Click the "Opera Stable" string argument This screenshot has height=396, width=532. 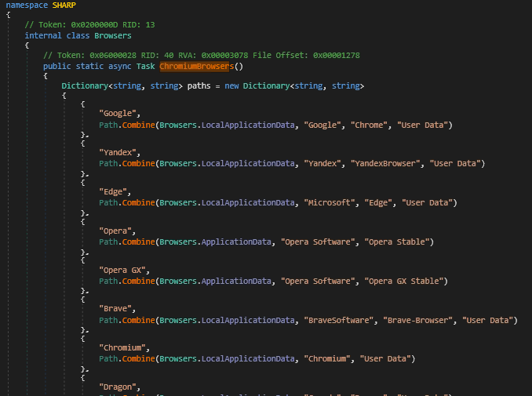(x=397, y=242)
